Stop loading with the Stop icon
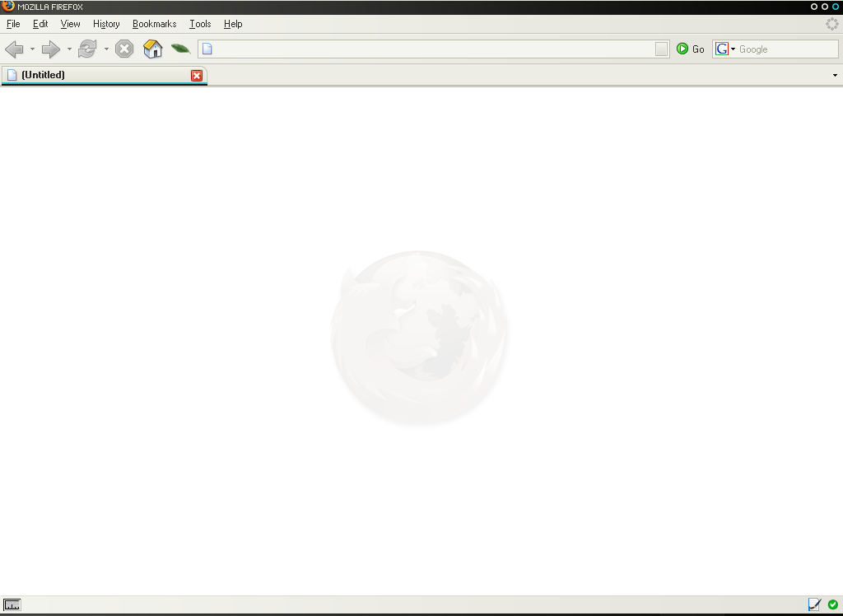Viewport: 843px width, 616px height. click(124, 49)
